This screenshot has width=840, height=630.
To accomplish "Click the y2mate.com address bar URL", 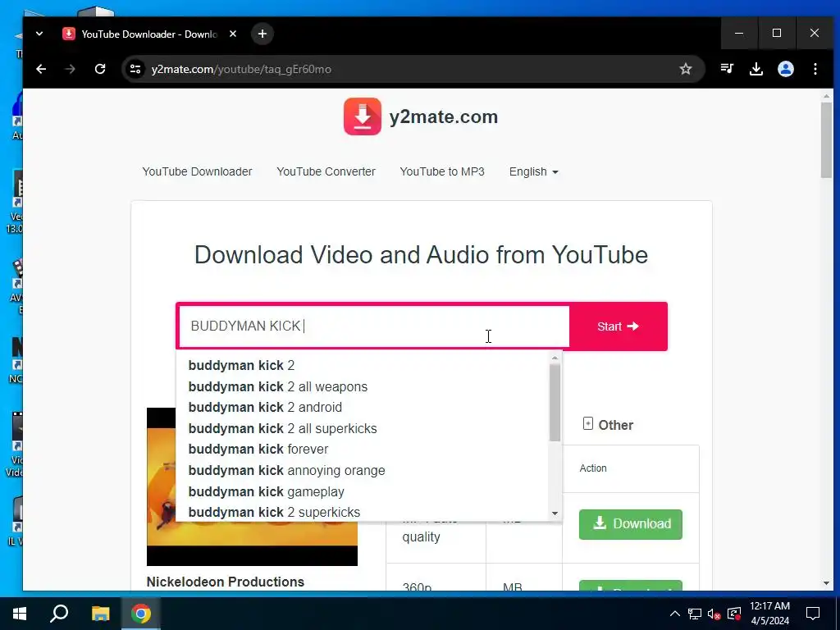I will (x=241, y=69).
